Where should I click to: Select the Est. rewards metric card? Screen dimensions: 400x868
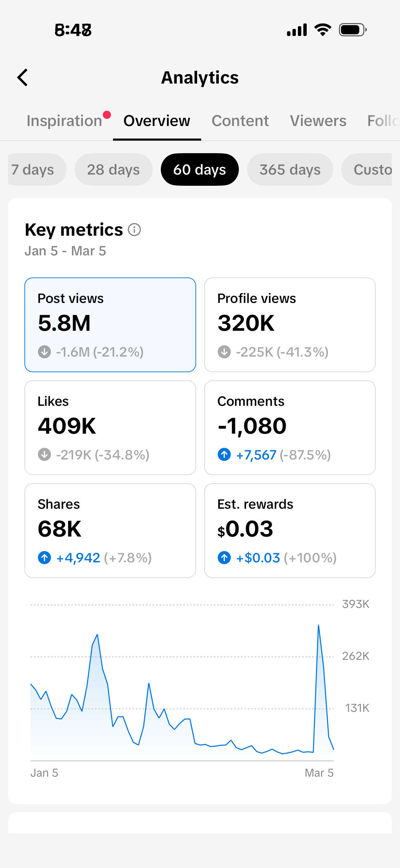click(x=290, y=530)
